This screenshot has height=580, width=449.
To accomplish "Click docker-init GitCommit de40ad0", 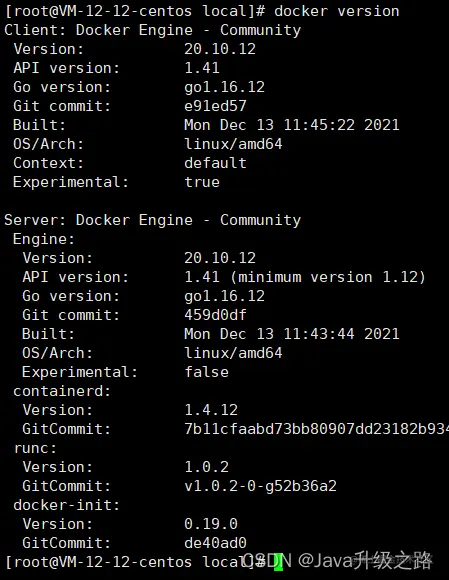I will (215, 543).
